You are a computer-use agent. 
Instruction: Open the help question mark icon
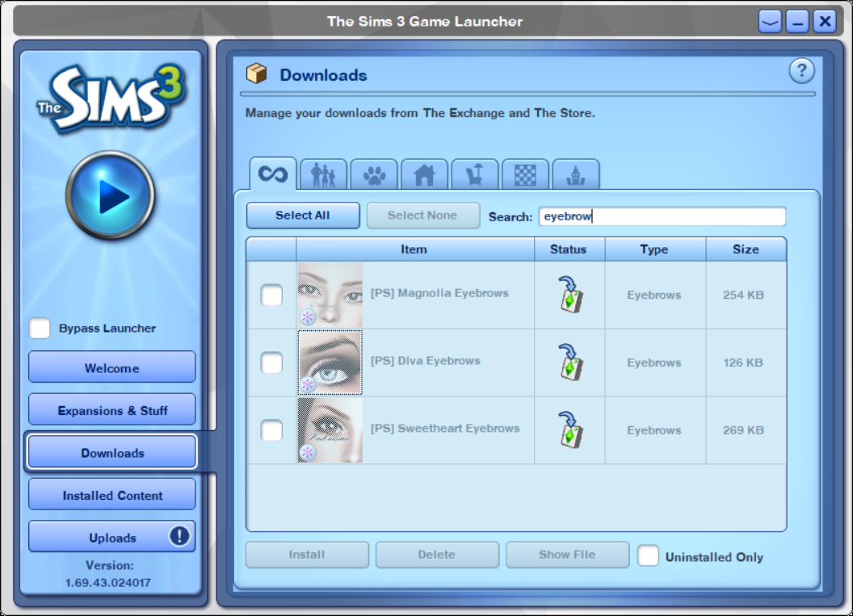[x=801, y=71]
